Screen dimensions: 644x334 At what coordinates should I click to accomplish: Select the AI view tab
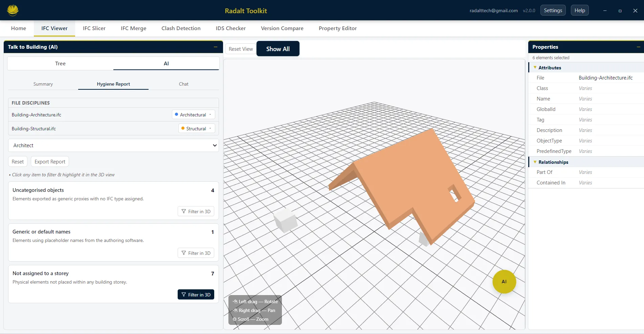click(166, 64)
